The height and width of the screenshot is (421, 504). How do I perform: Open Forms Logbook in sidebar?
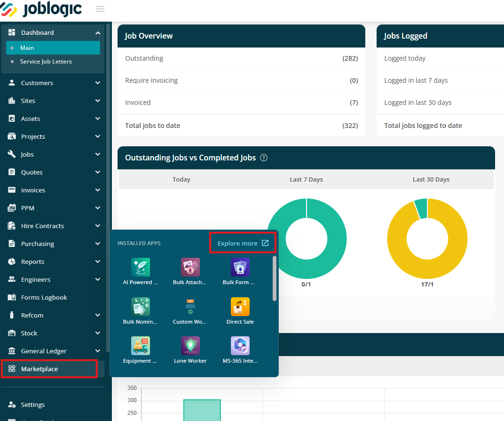(x=44, y=297)
